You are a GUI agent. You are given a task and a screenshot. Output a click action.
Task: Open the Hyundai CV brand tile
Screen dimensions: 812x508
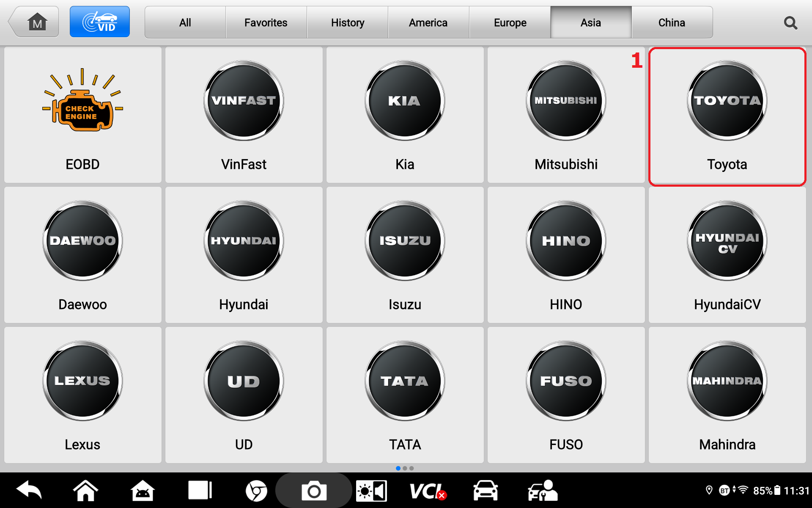(x=727, y=255)
